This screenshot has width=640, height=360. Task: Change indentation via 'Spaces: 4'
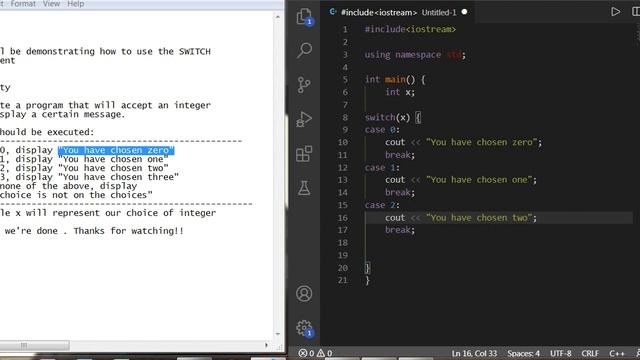[523, 353]
